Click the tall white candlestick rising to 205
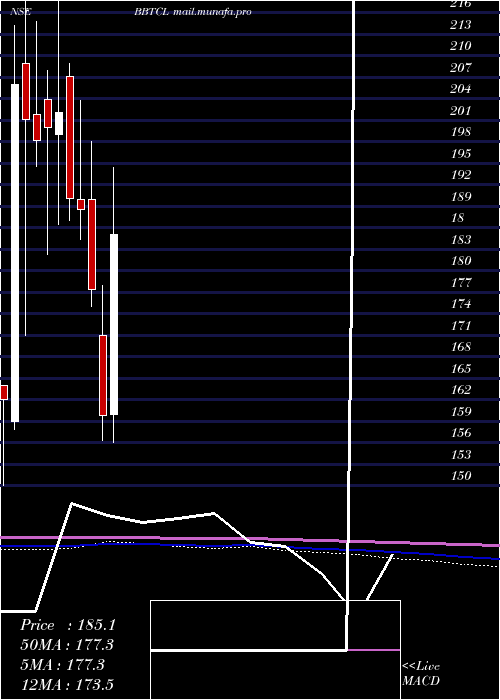The width and height of the screenshot is (500, 700). click(15, 253)
